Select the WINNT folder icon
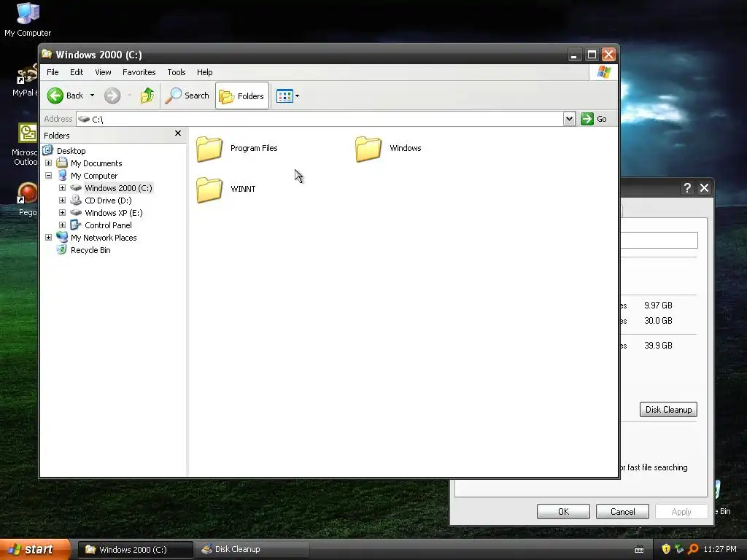 coord(209,189)
